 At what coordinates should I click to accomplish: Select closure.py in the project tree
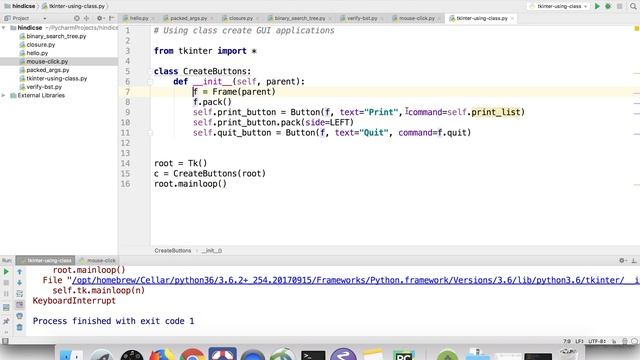tap(40, 45)
